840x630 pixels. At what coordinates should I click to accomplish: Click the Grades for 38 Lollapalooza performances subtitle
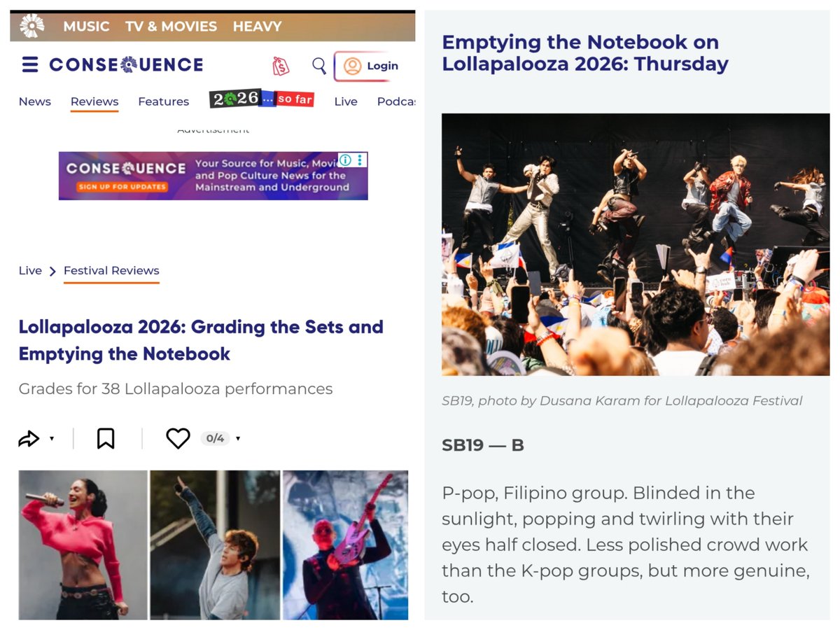(x=176, y=388)
